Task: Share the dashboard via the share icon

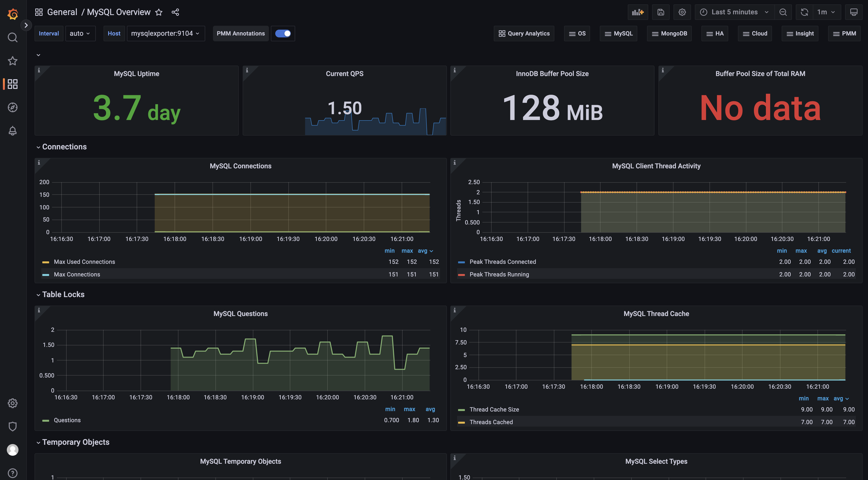Action: (x=175, y=12)
